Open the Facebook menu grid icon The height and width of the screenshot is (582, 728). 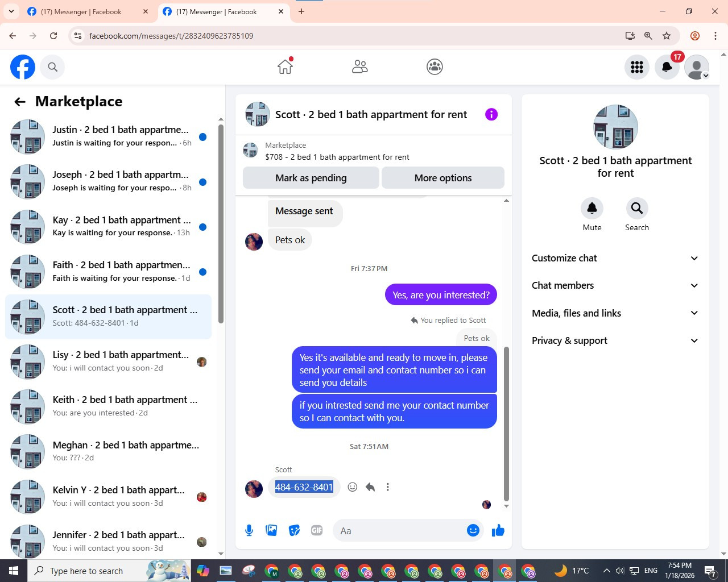[637, 67]
